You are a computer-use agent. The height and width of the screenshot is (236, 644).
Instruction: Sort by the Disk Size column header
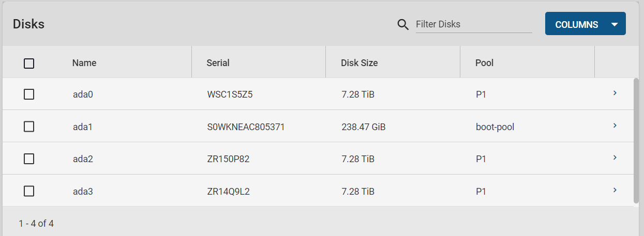tap(360, 63)
